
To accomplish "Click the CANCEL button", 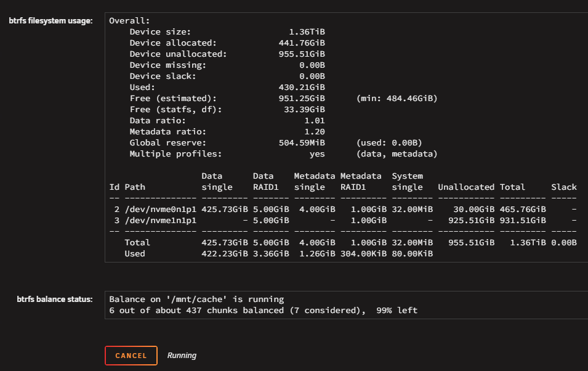I will (131, 355).
